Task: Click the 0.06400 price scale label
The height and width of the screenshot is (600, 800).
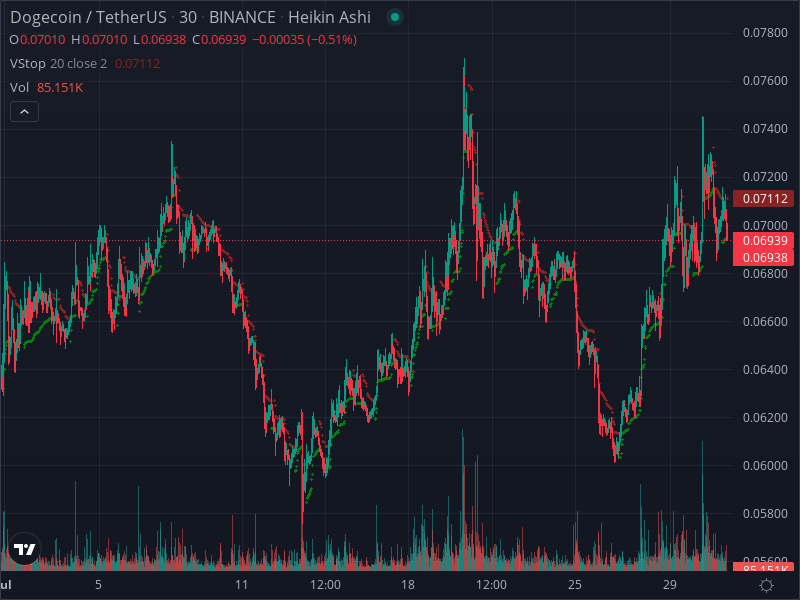Action: tap(765, 369)
